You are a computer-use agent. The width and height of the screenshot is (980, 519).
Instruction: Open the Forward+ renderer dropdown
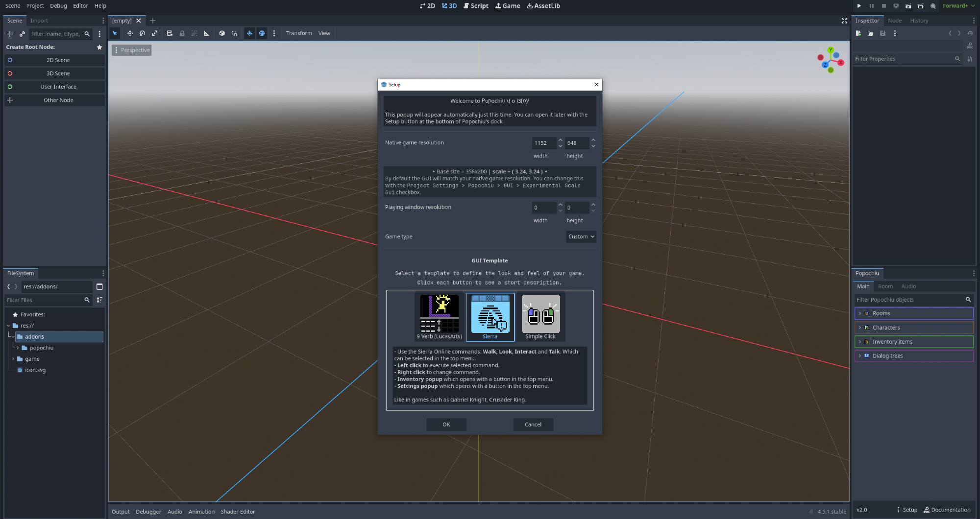click(x=958, y=6)
